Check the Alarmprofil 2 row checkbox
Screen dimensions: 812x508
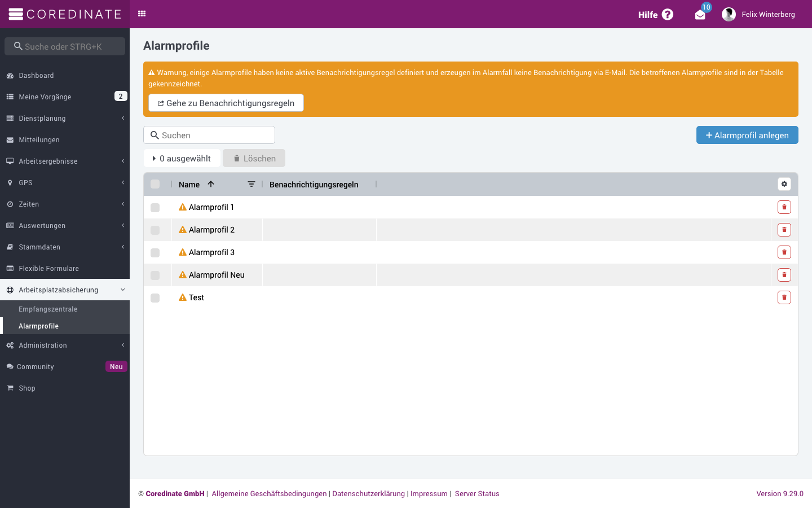[x=155, y=230]
